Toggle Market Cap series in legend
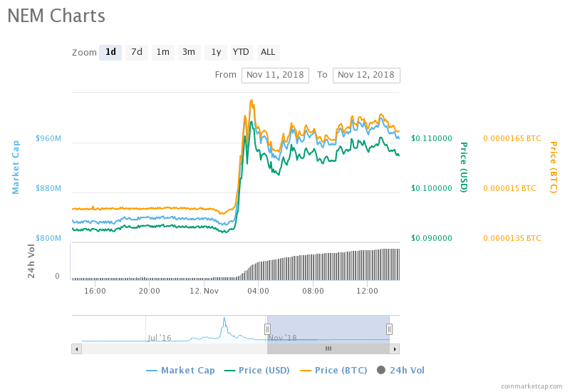The width and height of the screenshot is (570, 392). (180, 370)
